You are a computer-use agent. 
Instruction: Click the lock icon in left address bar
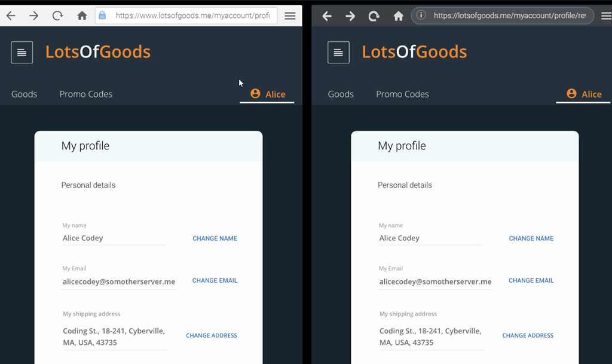102,16
